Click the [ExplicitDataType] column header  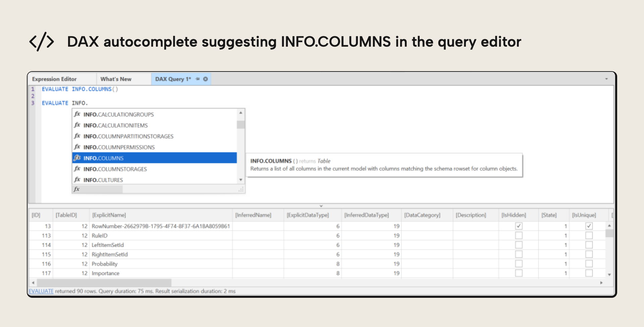pyautogui.click(x=313, y=215)
